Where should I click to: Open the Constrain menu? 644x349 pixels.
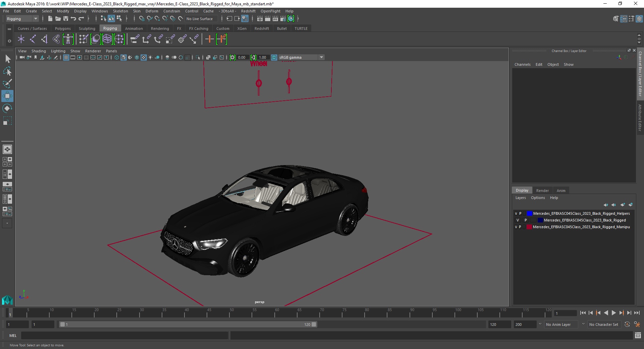pos(171,11)
